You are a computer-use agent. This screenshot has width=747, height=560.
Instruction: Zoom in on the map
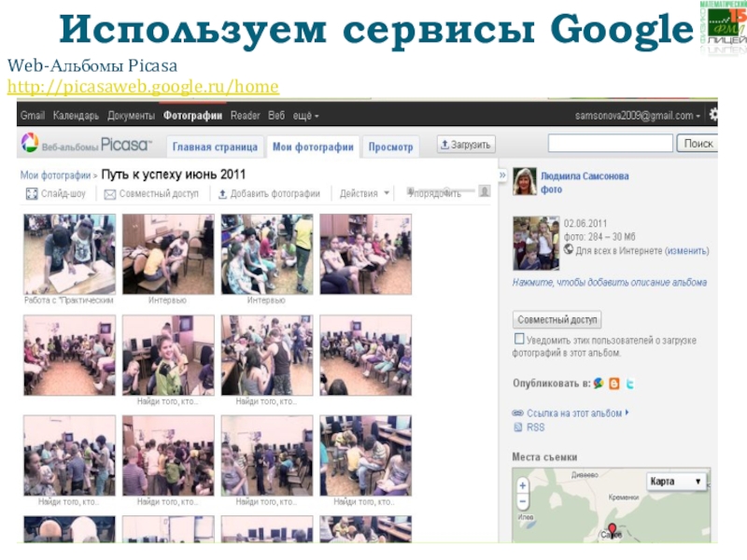click(x=523, y=485)
